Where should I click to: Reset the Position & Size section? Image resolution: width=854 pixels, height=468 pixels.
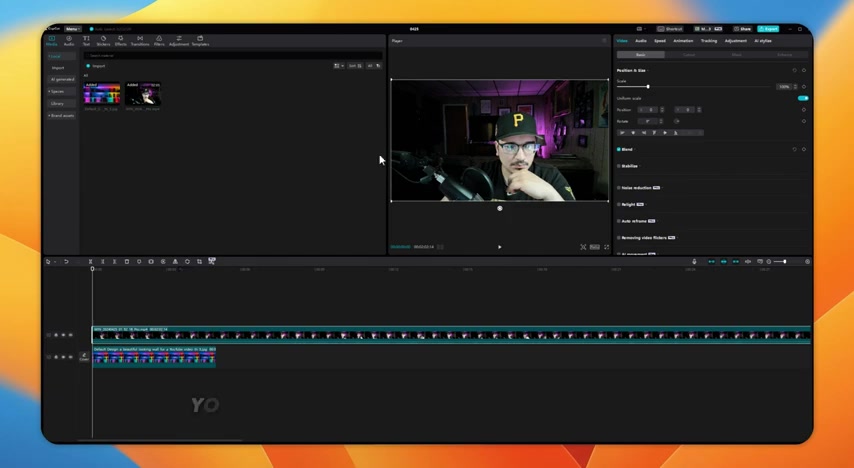(794, 70)
